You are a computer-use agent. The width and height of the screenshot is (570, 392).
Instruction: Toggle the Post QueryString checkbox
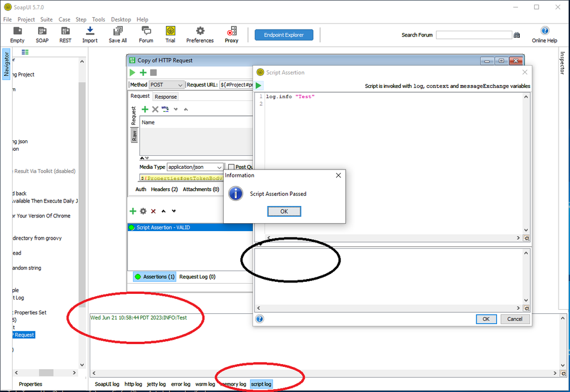231,167
